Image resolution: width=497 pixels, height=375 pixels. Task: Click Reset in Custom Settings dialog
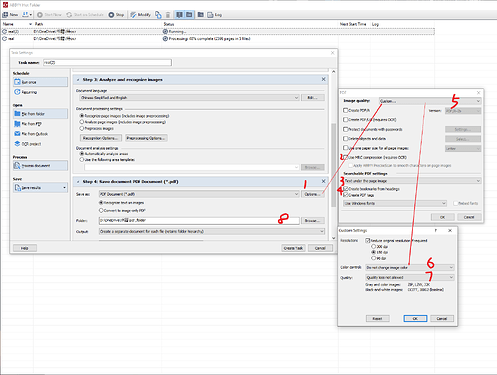click(377, 318)
